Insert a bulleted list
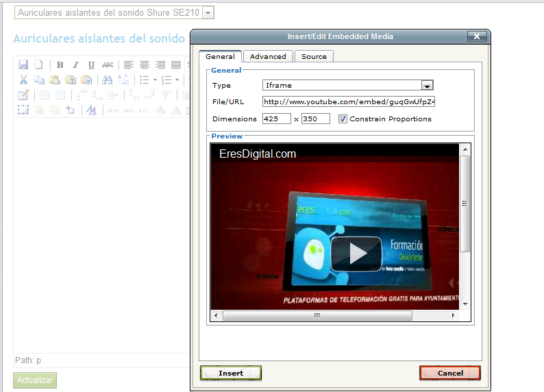This screenshot has height=392, width=544. coord(145,80)
